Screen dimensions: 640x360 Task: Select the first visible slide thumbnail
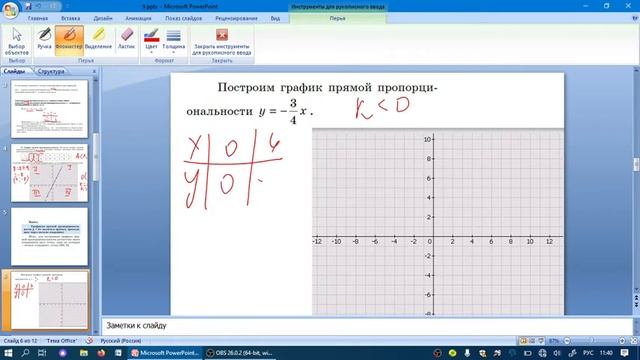coord(49,109)
